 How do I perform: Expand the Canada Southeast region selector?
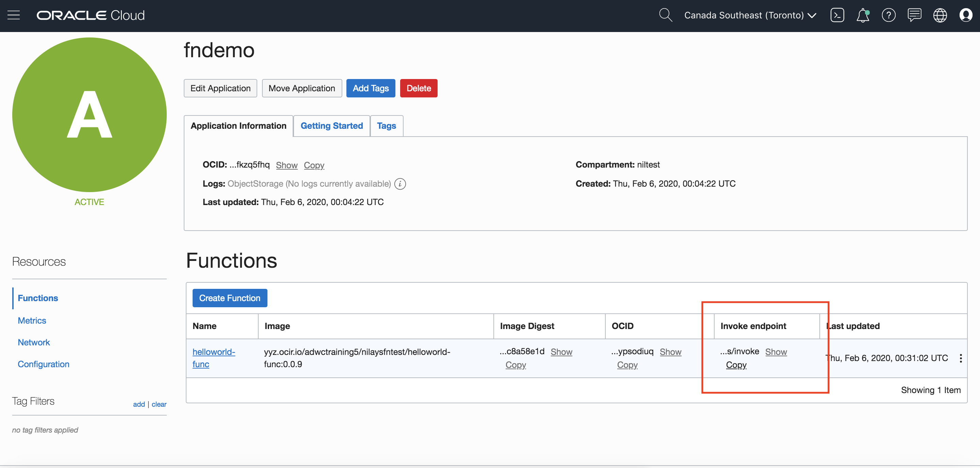(750, 15)
